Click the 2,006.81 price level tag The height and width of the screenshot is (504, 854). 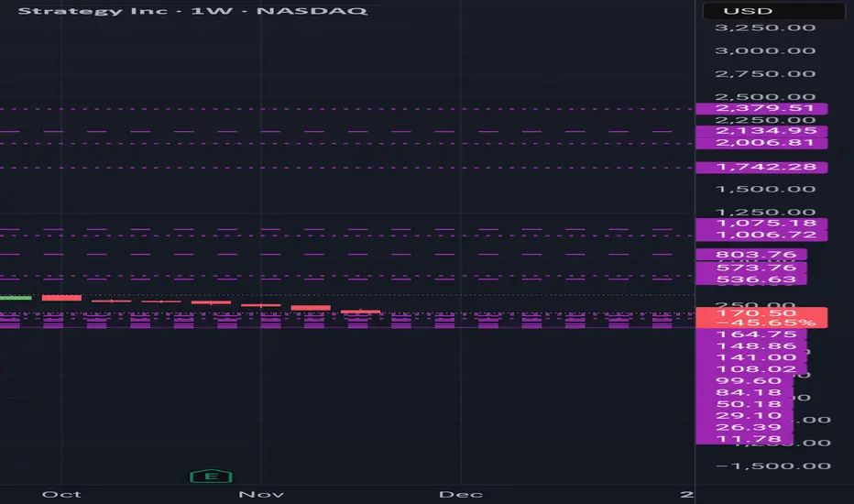tap(761, 143)
